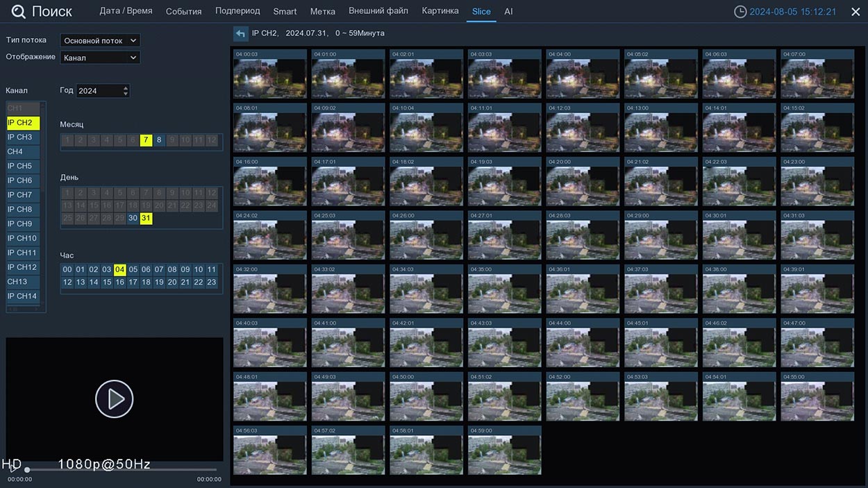Open the Smart tab
The width and height of the screenshot is (868, 488).
click(285, 12)
